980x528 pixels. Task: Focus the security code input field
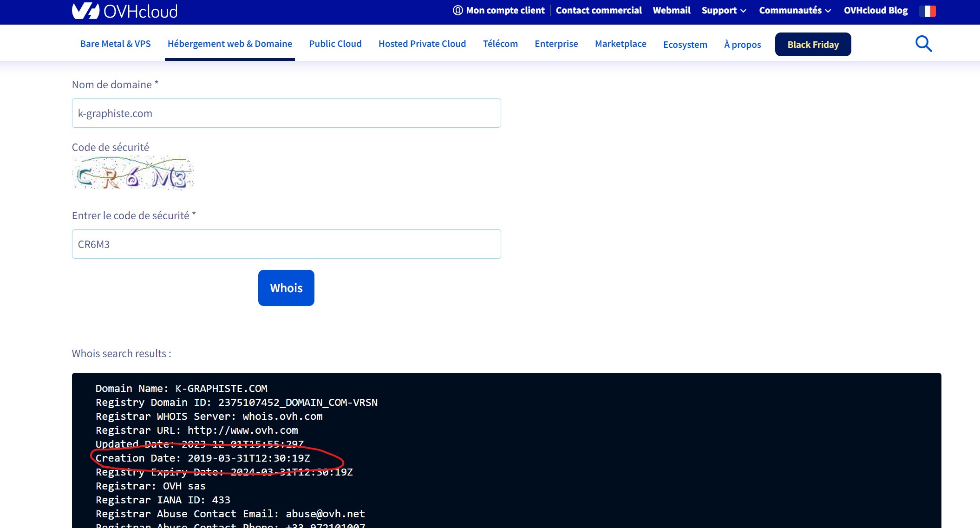[286, 244]
